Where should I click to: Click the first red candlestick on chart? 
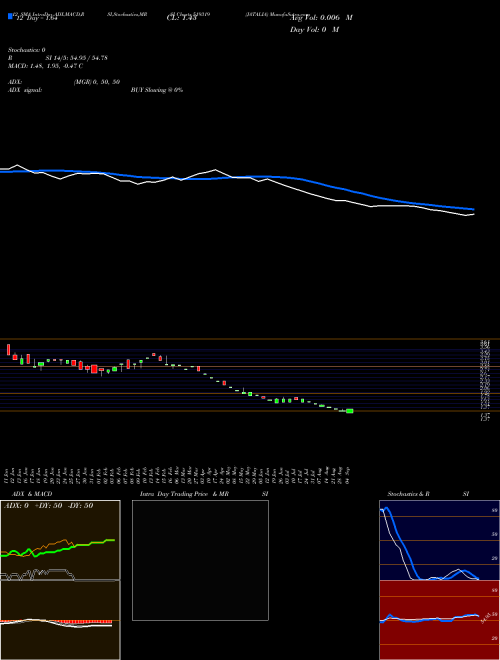[8, 350]
